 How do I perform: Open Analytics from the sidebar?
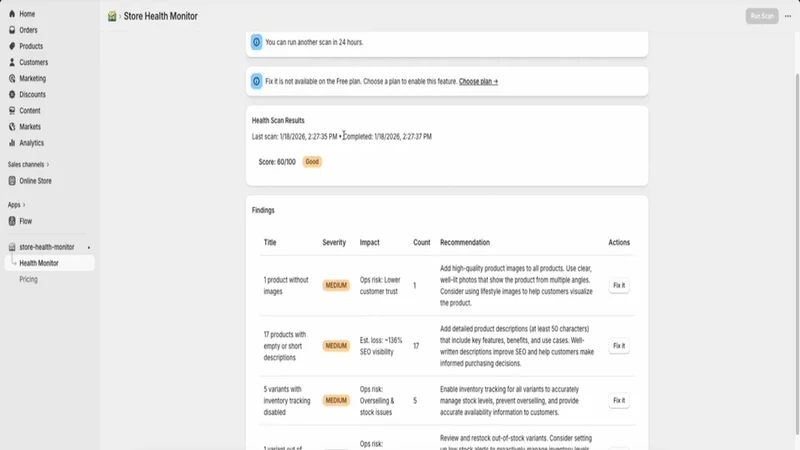click(32, 143)
